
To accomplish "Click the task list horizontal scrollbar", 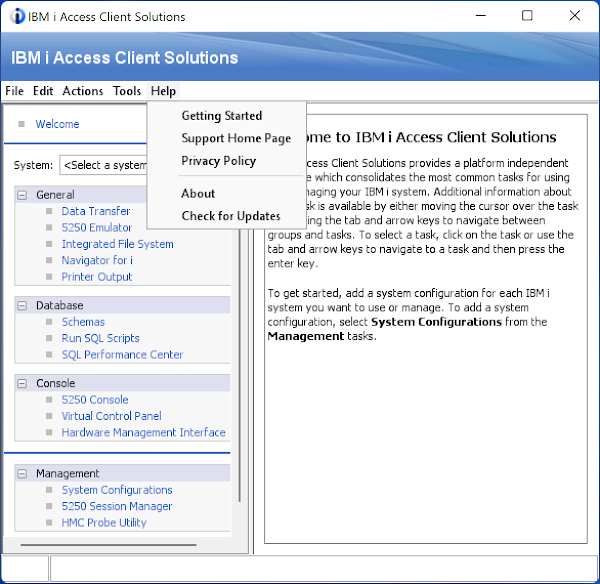I will [108, 545].
